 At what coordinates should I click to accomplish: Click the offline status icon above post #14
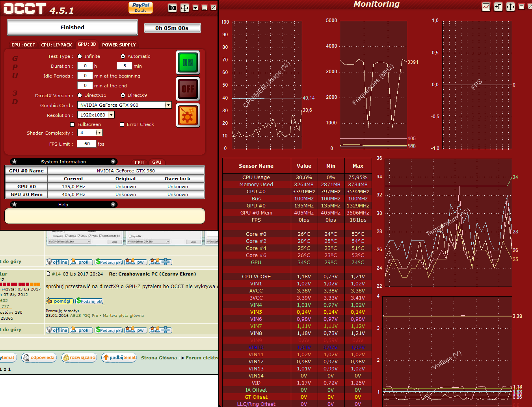point(57,262)
